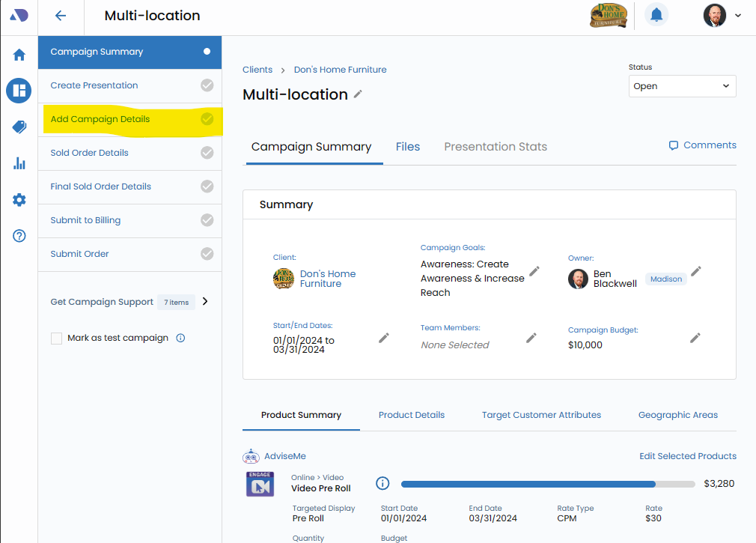This screenshot has width=756, height=543.
Task: Open the Status dropdown showing Open
Action: click(682, 86)
